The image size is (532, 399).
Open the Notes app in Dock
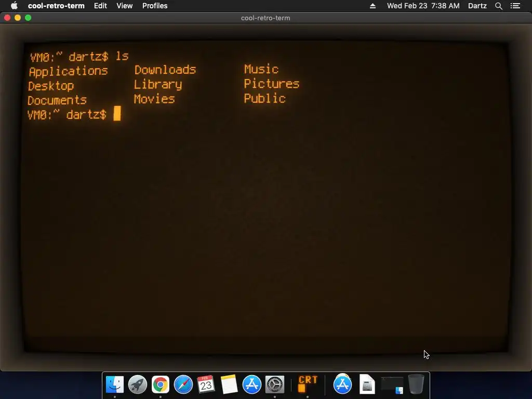(229, 384)
